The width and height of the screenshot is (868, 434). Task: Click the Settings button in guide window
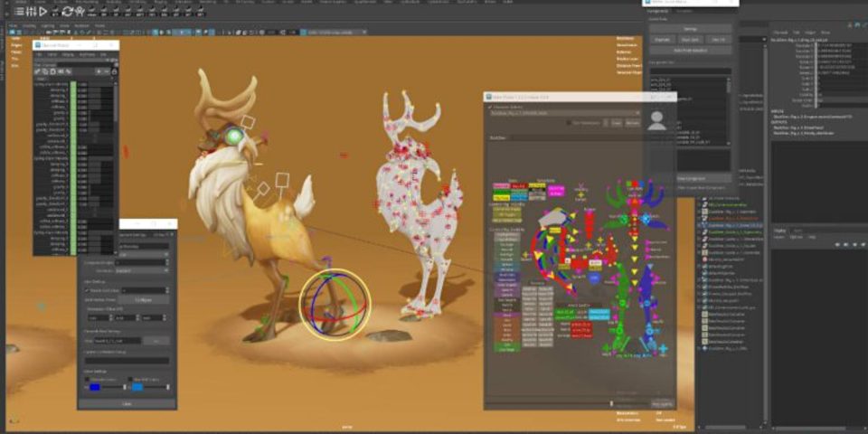690,29
